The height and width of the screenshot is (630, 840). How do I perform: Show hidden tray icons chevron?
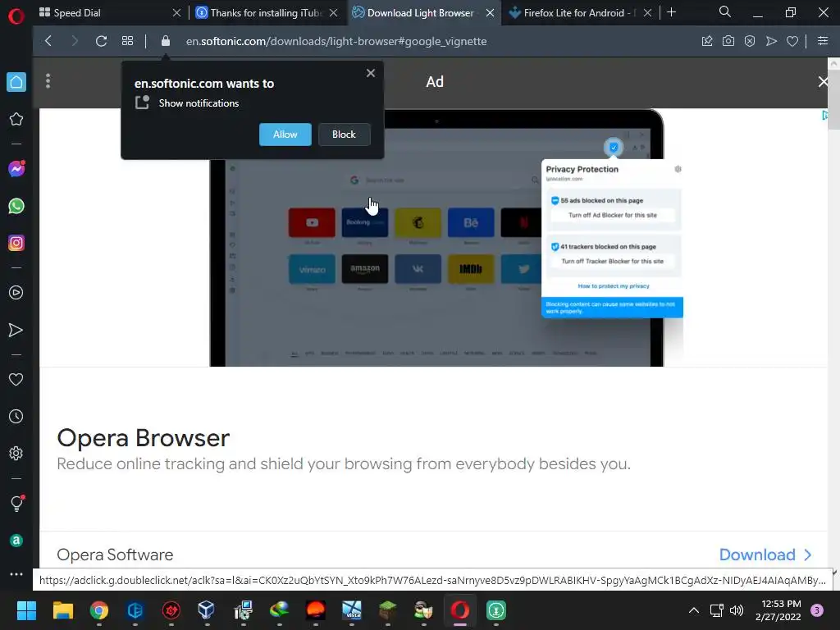point(694,610)
